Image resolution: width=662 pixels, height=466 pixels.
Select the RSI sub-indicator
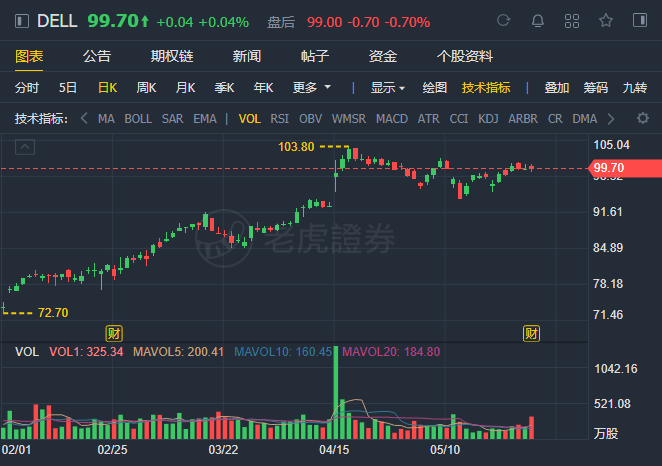coord(279,119)
